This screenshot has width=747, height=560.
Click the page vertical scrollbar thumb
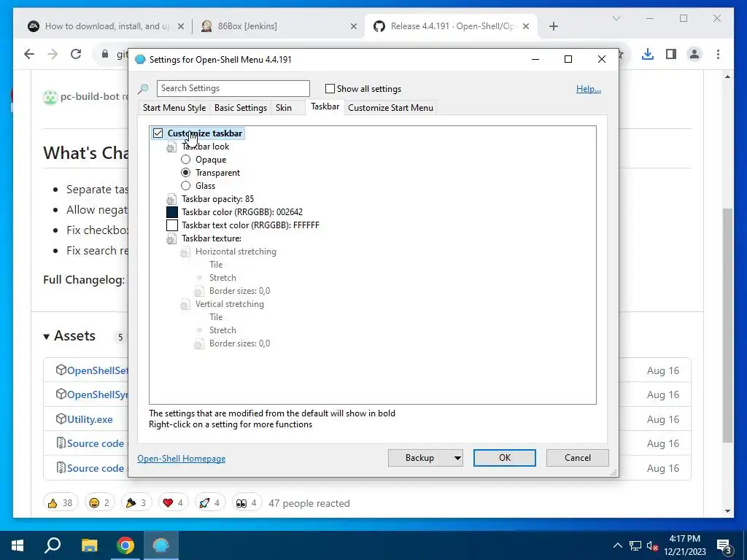727,326
